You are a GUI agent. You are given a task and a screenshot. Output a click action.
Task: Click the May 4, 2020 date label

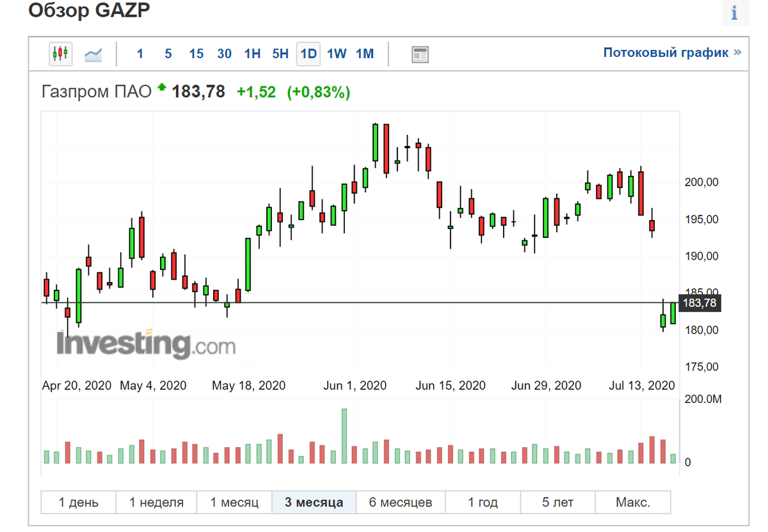[x=153, y=386]
